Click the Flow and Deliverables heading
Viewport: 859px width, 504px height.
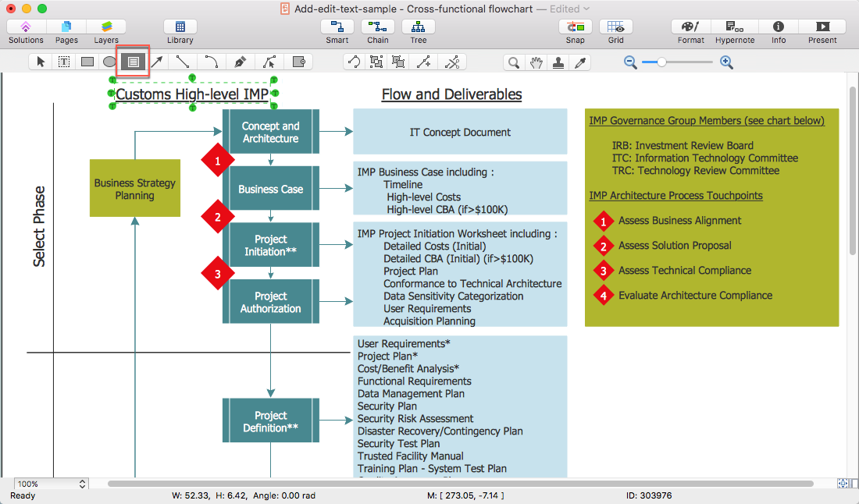pyautogui.click(x=451, y=94)
